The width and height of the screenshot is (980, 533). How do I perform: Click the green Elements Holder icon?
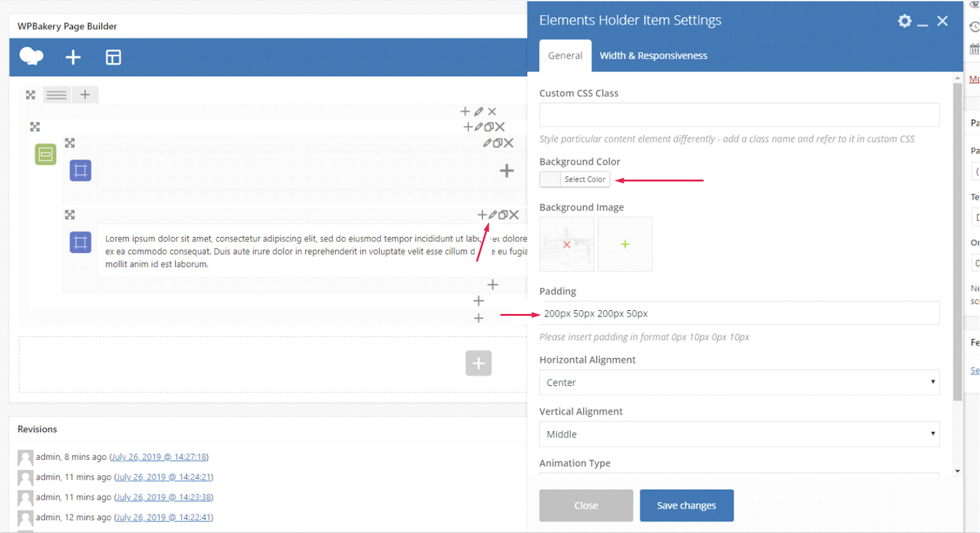pyautogui.click(x=46, y=154)
